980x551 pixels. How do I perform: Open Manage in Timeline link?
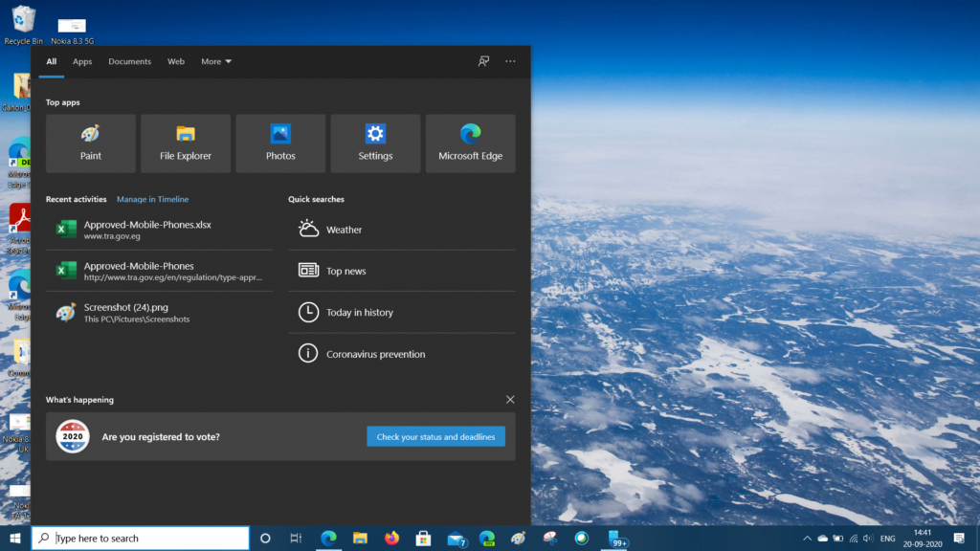tap(152, 199)
